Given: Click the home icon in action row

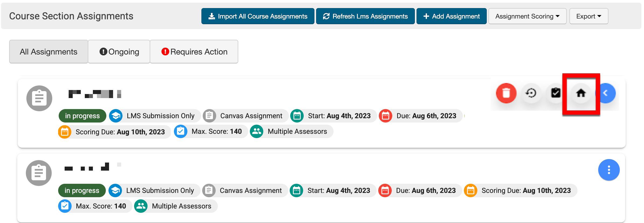Looking at the screenshot, I should [x=581, y=93].
